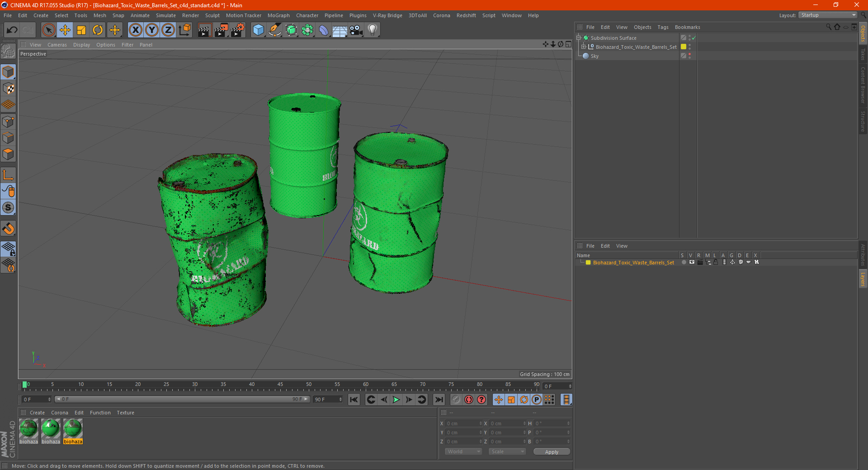
Task: Open viewport Cameras menu
Action: click(57, 45)
